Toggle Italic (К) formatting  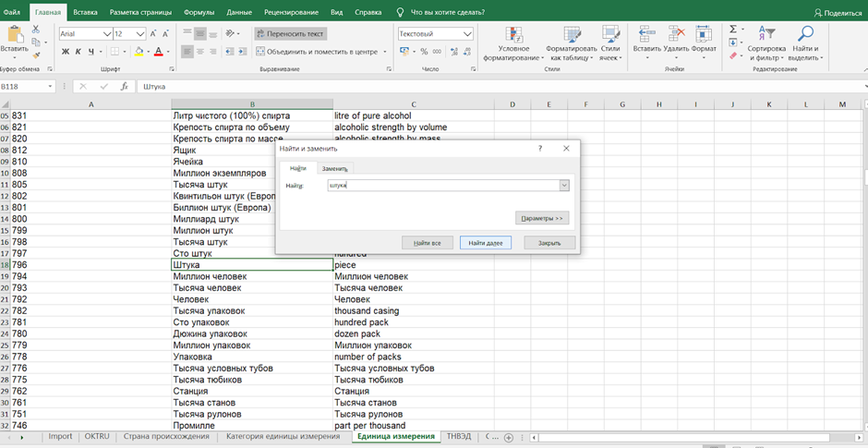(78, 52)
